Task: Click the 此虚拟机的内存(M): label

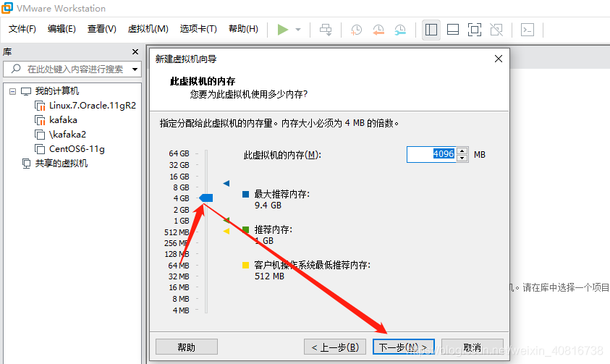Action: [x=282, y=155]
